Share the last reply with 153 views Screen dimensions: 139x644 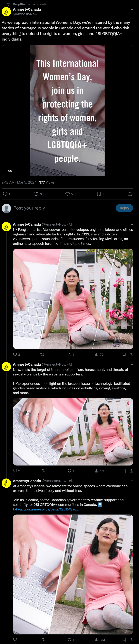pos(131,640)
